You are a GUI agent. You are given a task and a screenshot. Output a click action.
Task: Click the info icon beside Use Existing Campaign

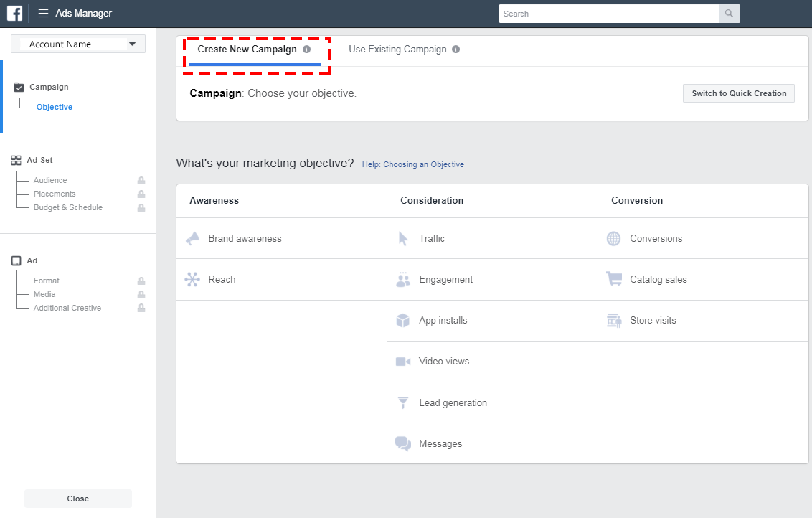coord(455,50)
